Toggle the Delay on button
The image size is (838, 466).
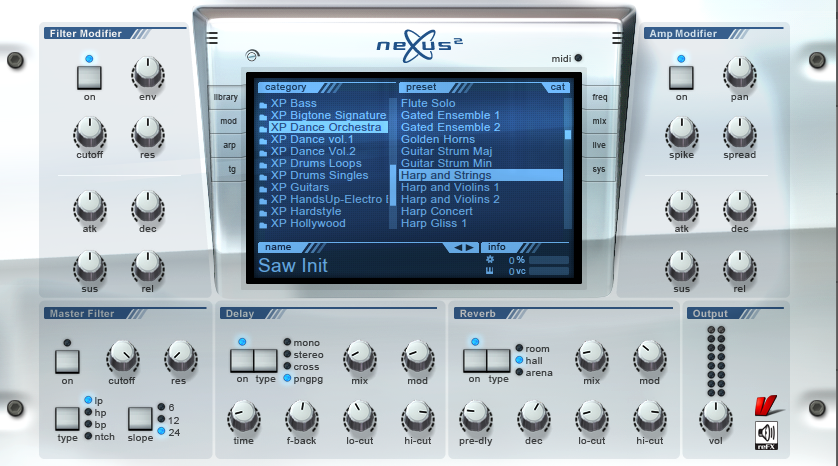coord(242,361)
